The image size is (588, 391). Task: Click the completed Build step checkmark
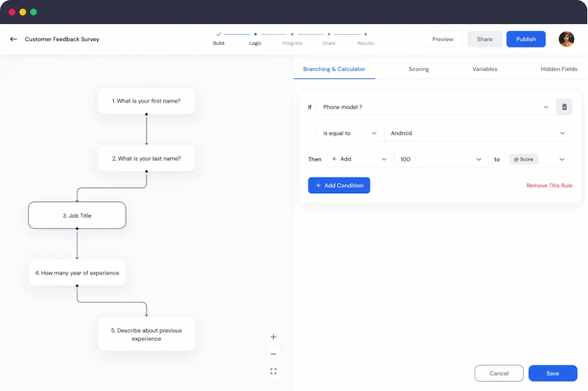coord(219,35)
